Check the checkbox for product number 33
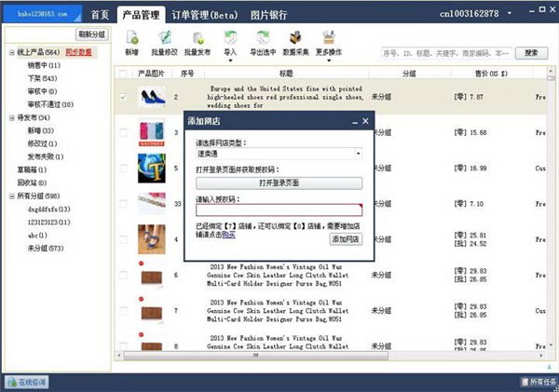The width and height of the screenshot is (559, 392). click(x=123, y=204)
